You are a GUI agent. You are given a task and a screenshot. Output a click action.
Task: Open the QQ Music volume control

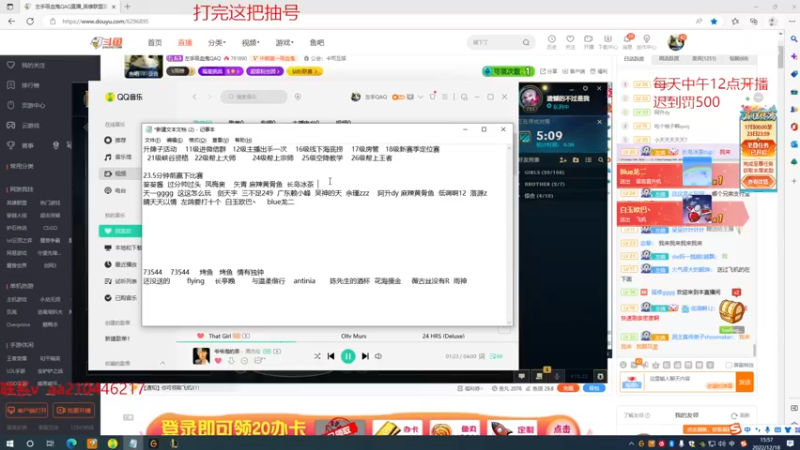coord(379,356)
